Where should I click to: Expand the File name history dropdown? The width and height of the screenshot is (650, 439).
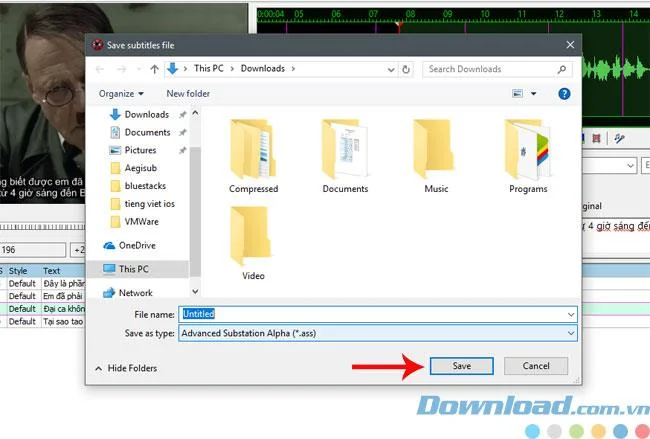571,315
